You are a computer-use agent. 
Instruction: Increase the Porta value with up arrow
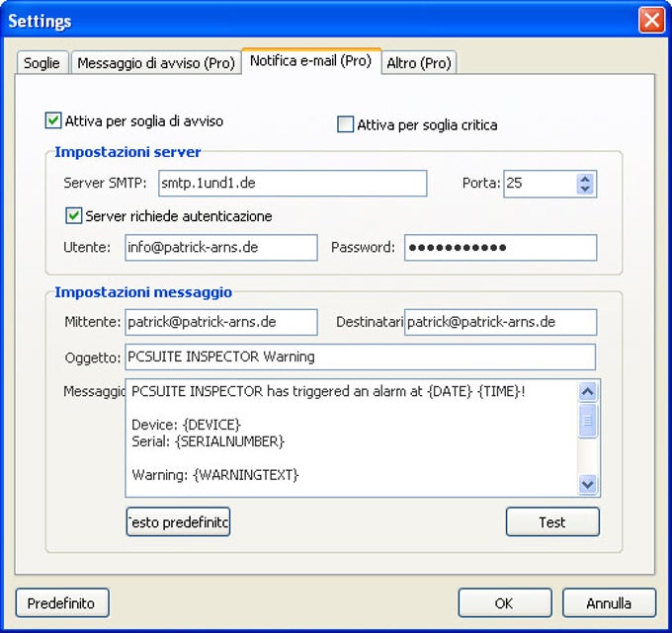585,178
